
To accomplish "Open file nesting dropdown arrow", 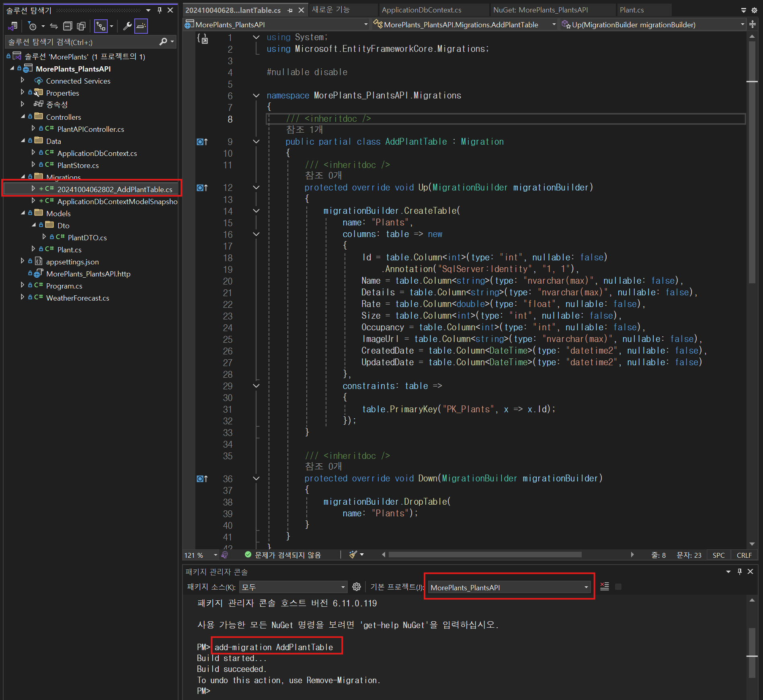I will (x=112, y=26).
